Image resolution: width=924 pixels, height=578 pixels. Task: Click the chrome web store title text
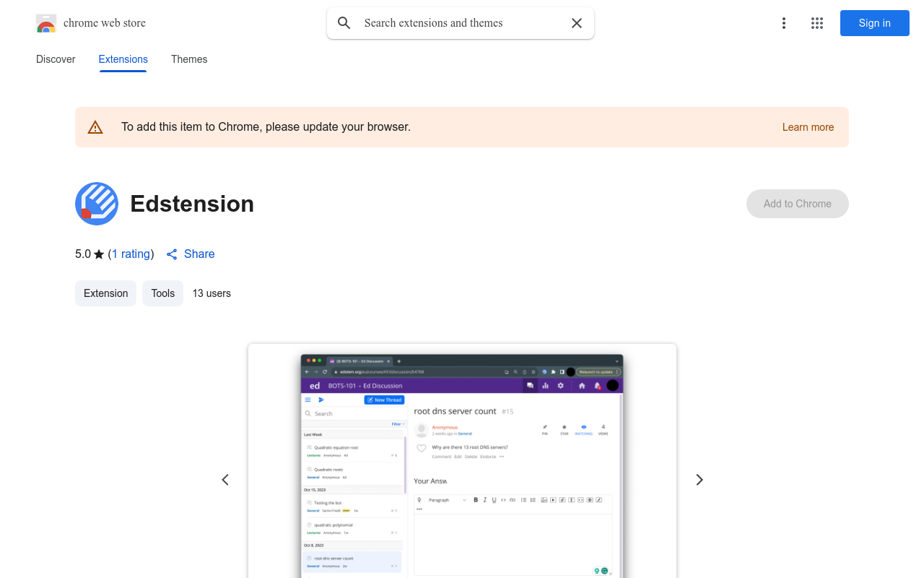coord(105,23)
